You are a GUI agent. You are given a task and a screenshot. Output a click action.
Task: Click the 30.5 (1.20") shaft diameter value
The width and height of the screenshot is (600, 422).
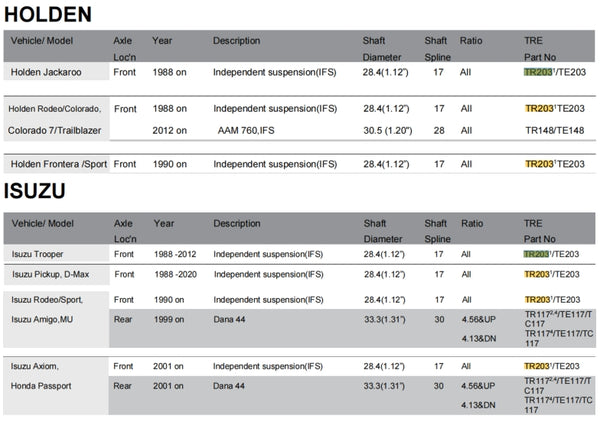tap(387, 129)
